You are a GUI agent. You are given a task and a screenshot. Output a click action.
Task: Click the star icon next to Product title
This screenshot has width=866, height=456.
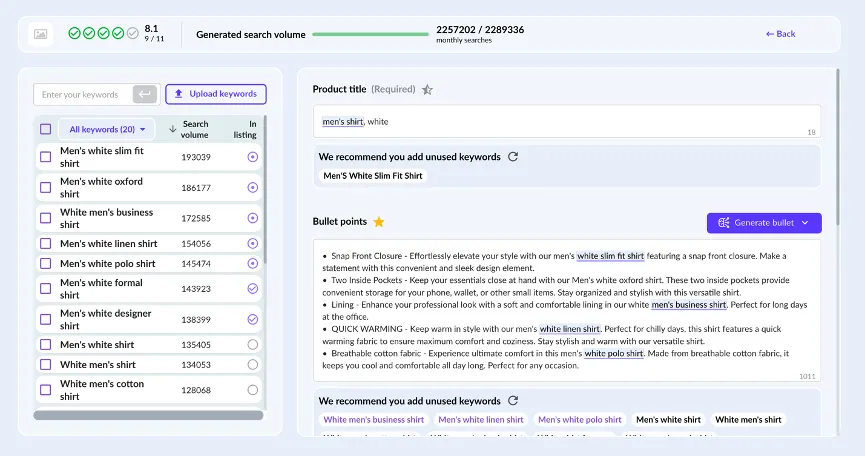pyautogui.click(x=427, y=89)
